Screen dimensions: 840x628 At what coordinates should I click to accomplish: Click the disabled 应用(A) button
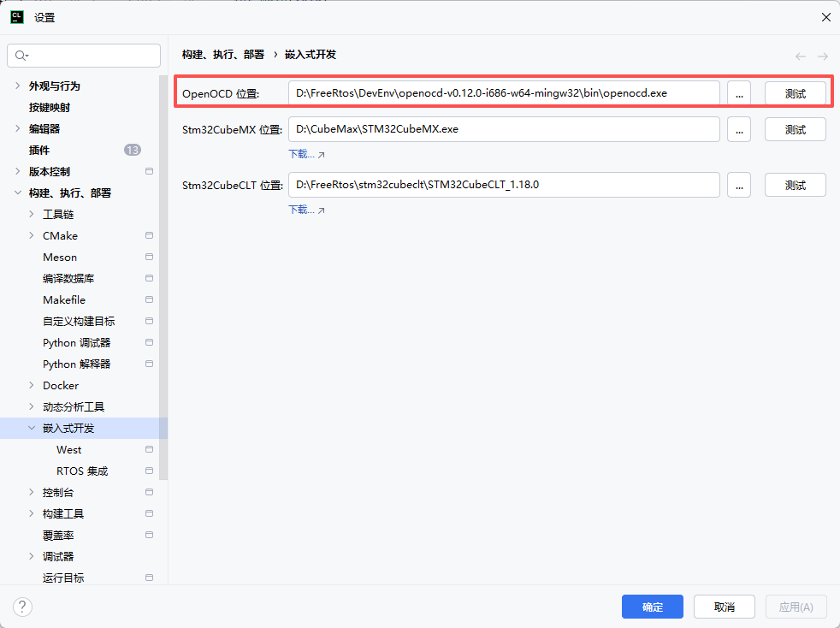tap(796, 607)
